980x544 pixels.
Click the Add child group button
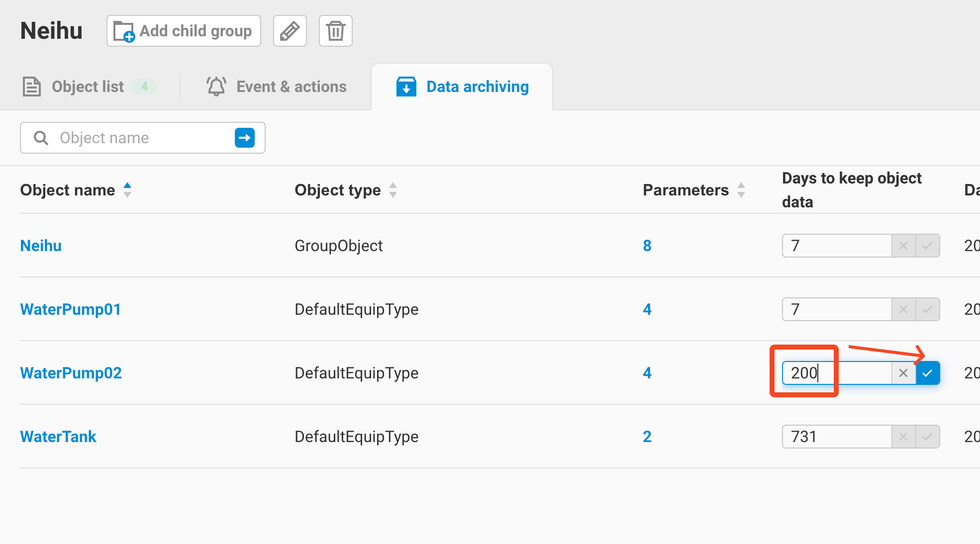click(x=184, y=31)
